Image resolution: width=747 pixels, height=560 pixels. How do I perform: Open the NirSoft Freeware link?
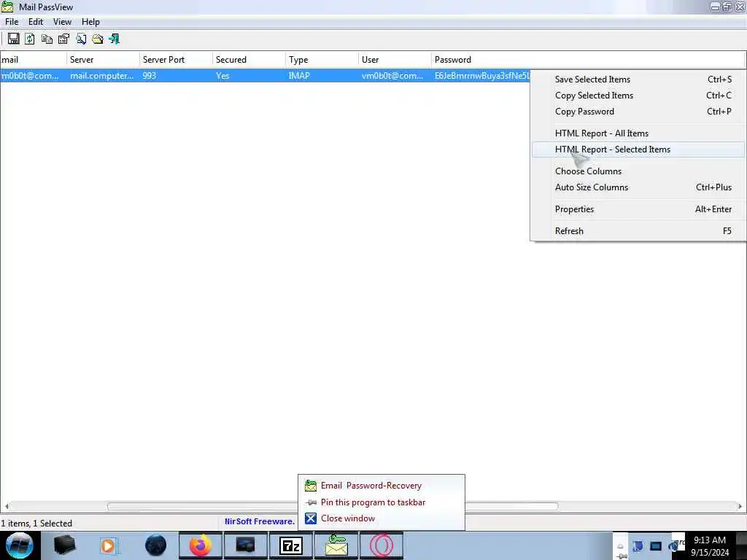(x=260, y=521)
